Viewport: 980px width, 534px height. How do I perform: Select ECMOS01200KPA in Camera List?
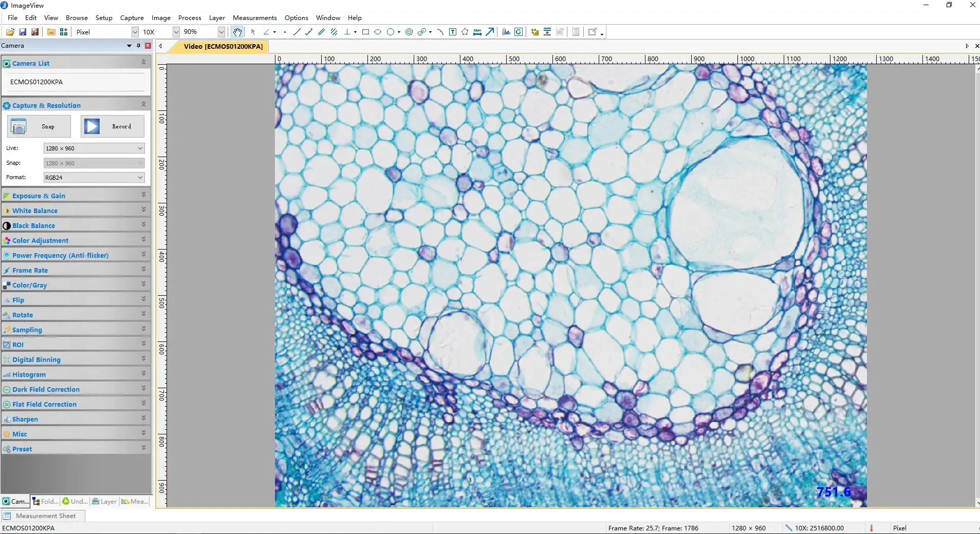pyautogui.click(x=36, y=82)
